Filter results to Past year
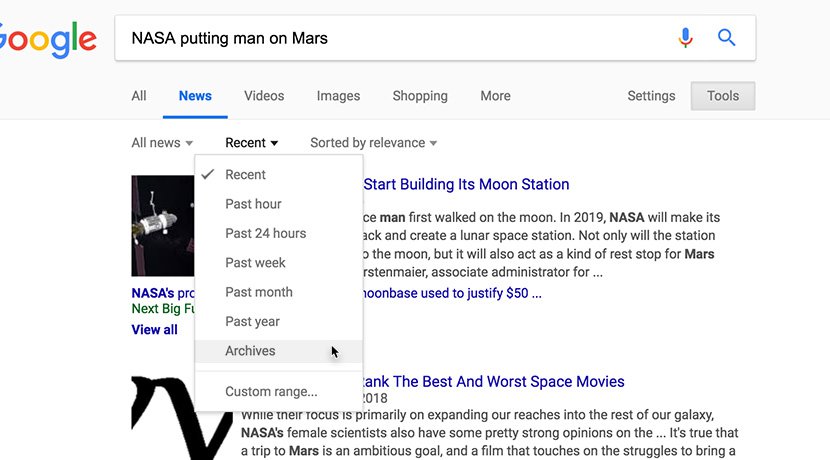830x460 pixels. [x=278, y=321]
